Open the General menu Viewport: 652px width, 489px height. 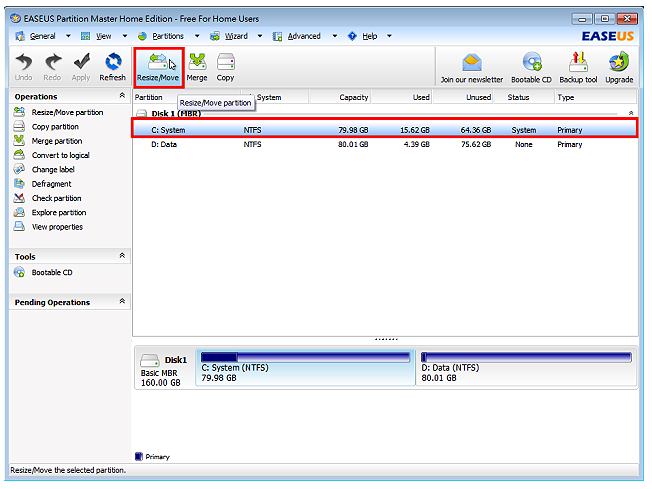(42, 36)
